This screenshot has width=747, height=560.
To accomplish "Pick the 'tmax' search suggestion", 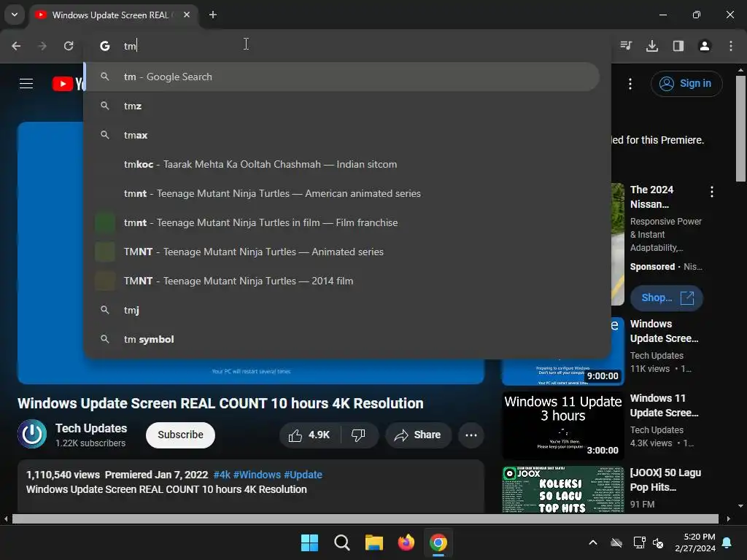I will coord(341,135).
